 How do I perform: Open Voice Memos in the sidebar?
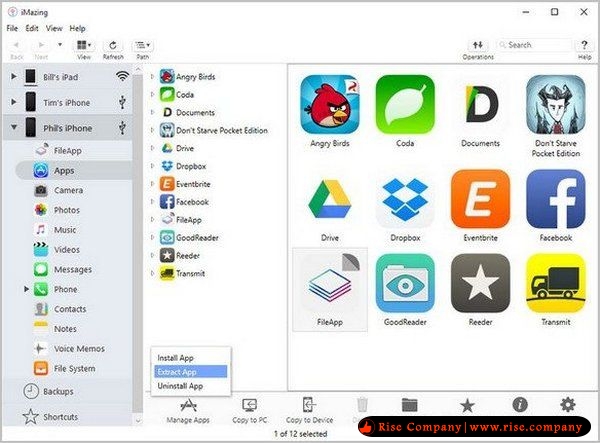pyautogui.click(x=79, y=349)
